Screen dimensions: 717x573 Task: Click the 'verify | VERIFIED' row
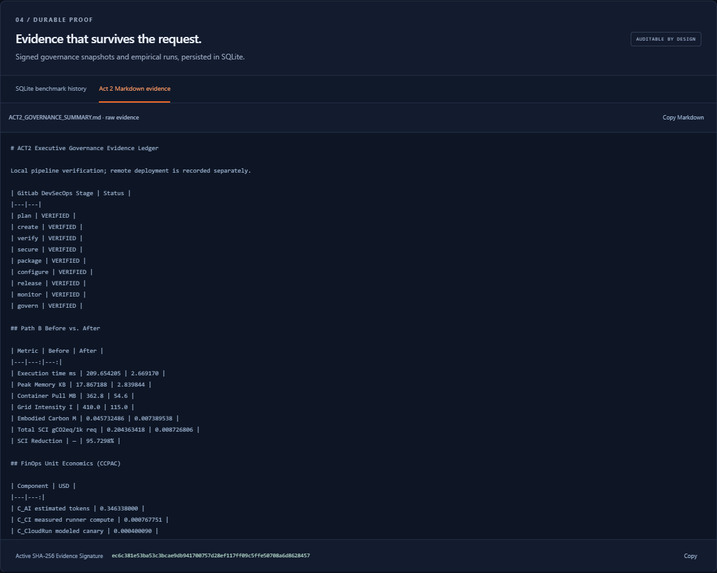(47, 238)
